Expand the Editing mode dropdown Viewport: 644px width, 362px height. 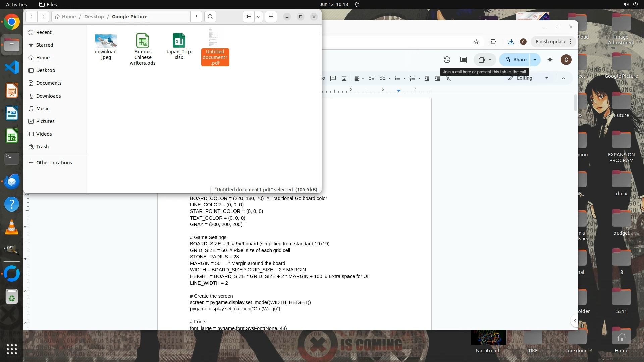pos(547,78)
